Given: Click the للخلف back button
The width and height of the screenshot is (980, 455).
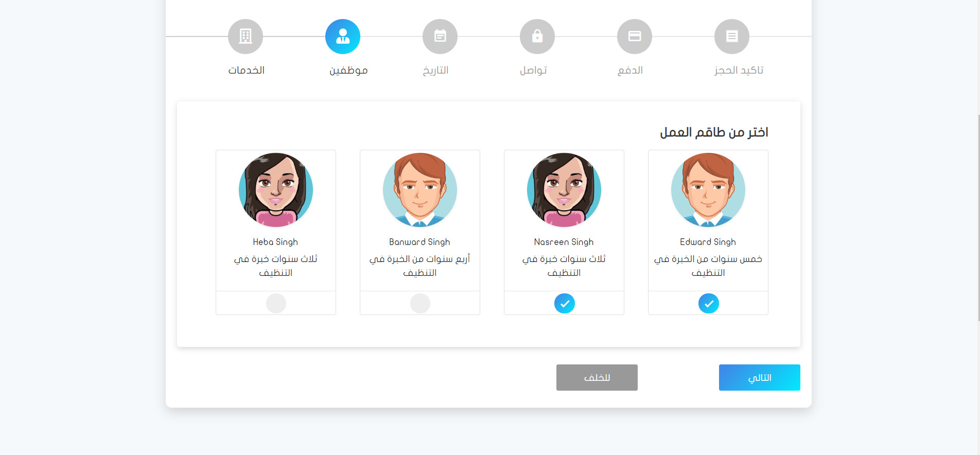Looking at the screenshot, I should point(597,377).
